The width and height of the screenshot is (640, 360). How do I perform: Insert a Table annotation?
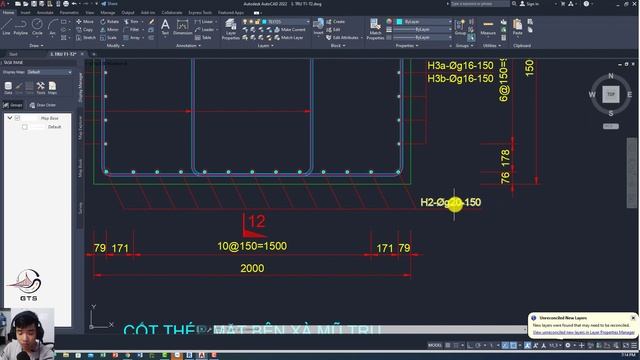pyautogui.click(x=203, y=38)
